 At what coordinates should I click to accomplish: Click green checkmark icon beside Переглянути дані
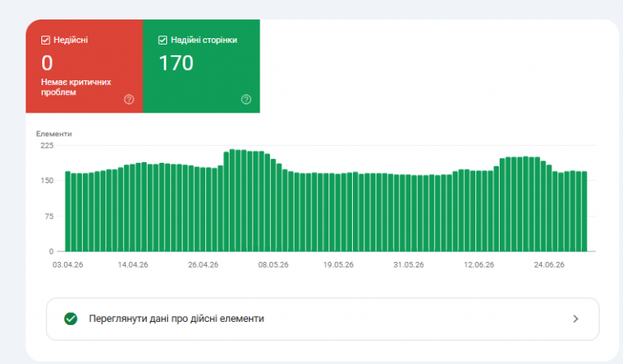(x=71, y=319)
